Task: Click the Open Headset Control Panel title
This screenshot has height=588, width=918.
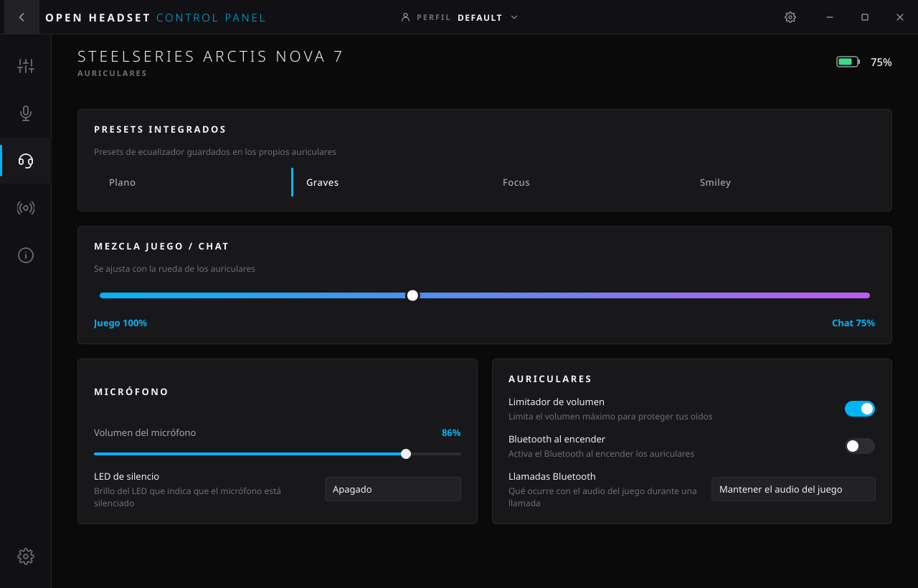Action: click(156, 17)
